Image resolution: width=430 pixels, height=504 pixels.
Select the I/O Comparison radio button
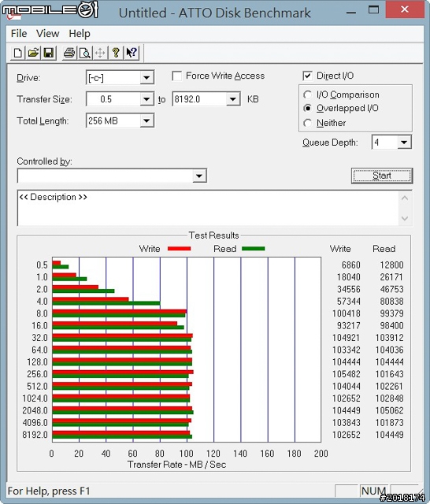[307, 94]
